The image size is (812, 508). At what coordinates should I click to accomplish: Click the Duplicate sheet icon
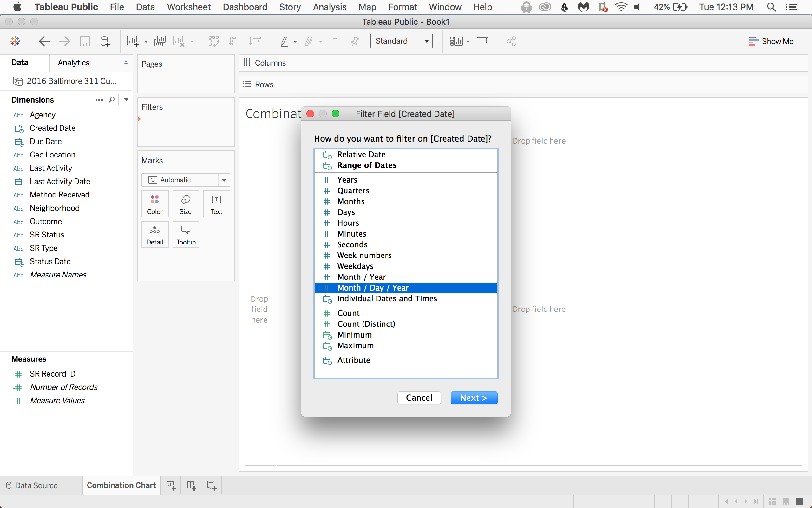[160, 41]
